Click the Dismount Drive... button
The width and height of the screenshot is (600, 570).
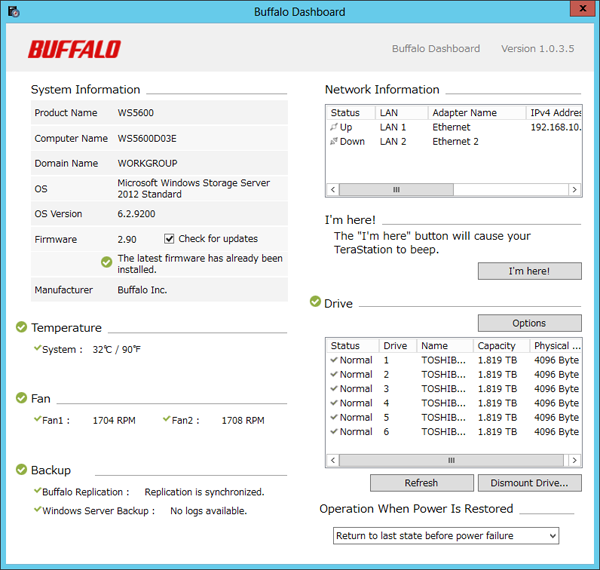click(530, 483)
